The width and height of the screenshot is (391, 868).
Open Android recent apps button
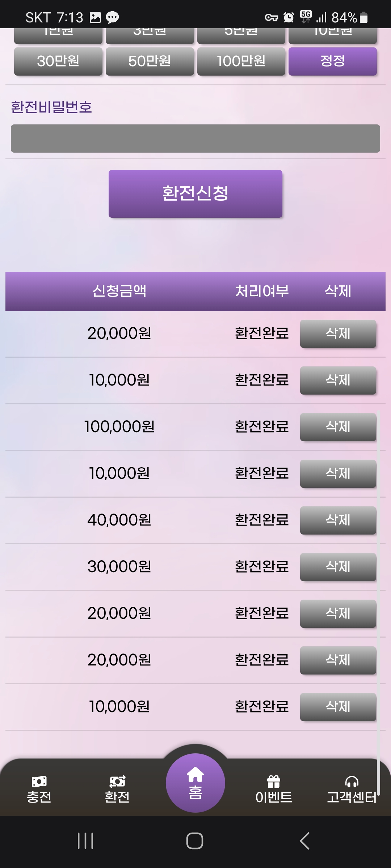point(85,841)
